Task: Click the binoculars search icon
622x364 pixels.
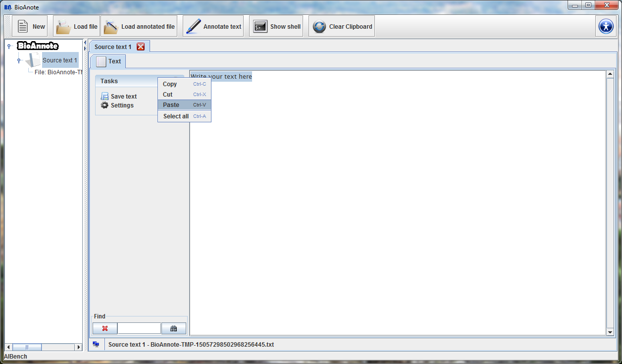Action: coord(174,328)
